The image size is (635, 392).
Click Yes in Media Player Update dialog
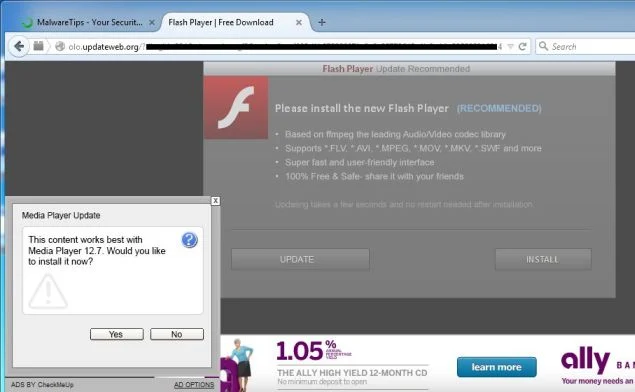[x=116, y=334]
